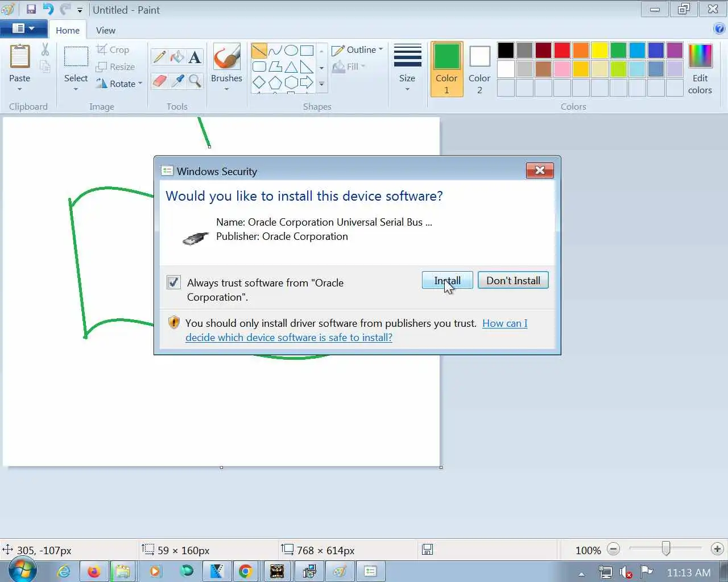This screenshot has width=728, height=582.
Task: Select Color 2 background box
Action: click(x=479, y=69)
